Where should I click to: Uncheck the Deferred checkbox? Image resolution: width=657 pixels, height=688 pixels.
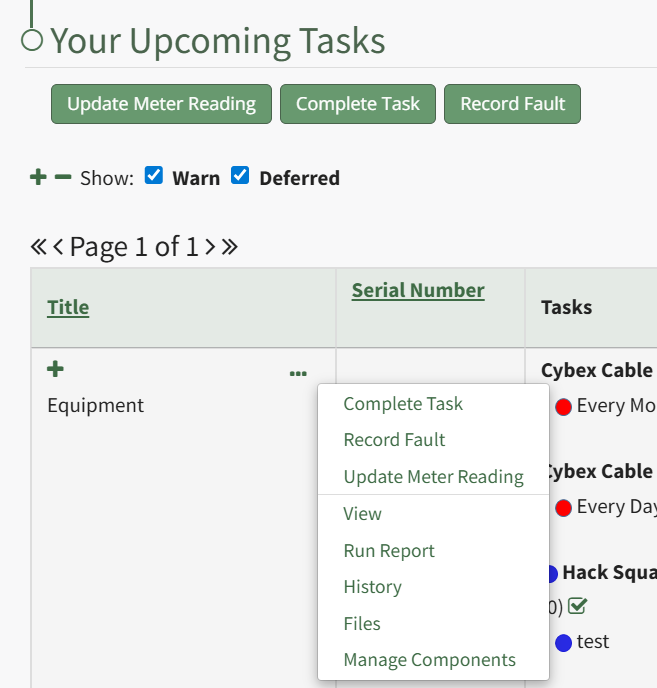(240, 176)
